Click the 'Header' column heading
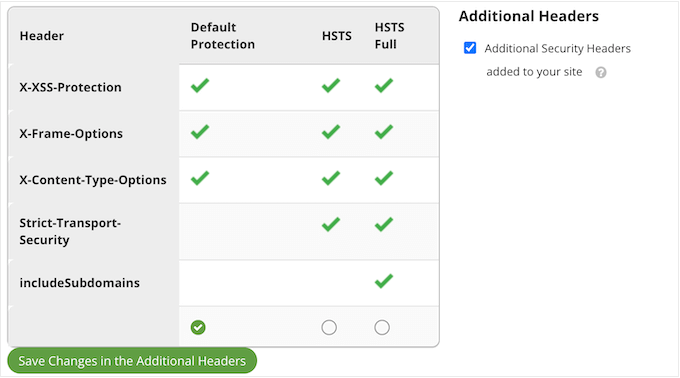Screen dimensions: 680x378 [x=42, y=36]
